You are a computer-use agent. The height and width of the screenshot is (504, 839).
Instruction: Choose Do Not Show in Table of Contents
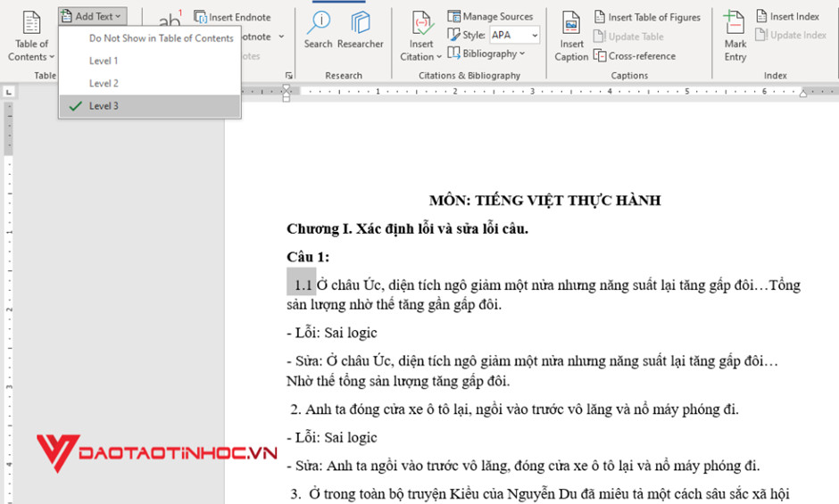(161, 38)
